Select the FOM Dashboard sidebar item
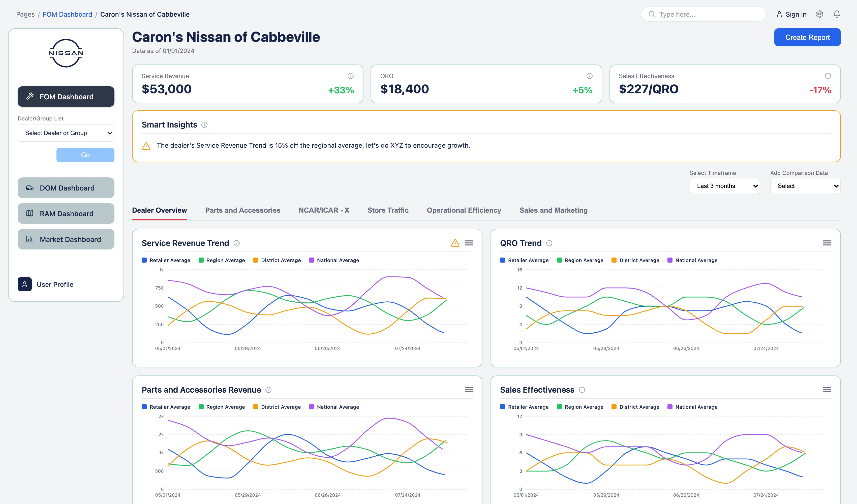The image size is (857, 504). pos(66,97)
